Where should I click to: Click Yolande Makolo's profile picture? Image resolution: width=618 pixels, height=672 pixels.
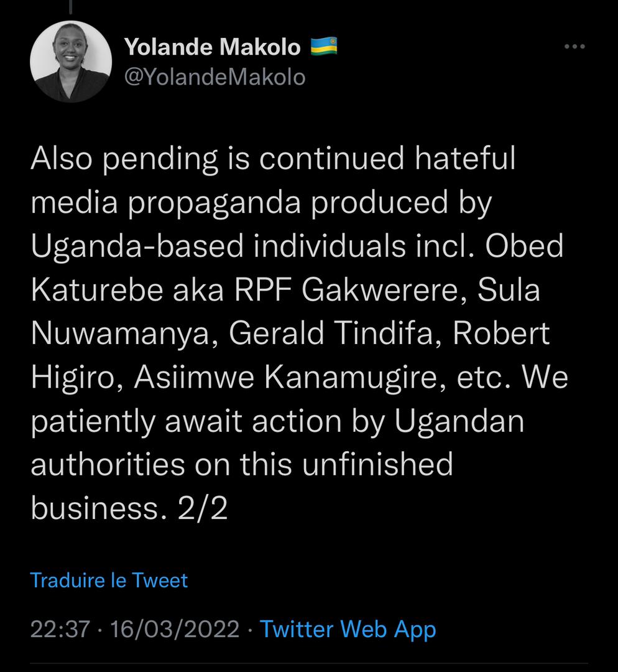pyautogui.click(x=71, y=61)
